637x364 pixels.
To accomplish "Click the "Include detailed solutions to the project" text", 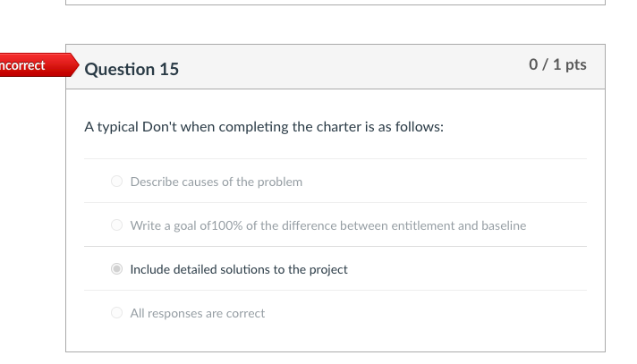I will click(239, 269).
